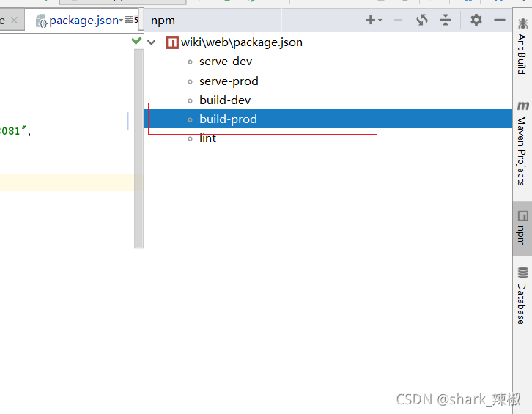Select the build-dev script
532x414 pixels.
pos(225,100)
